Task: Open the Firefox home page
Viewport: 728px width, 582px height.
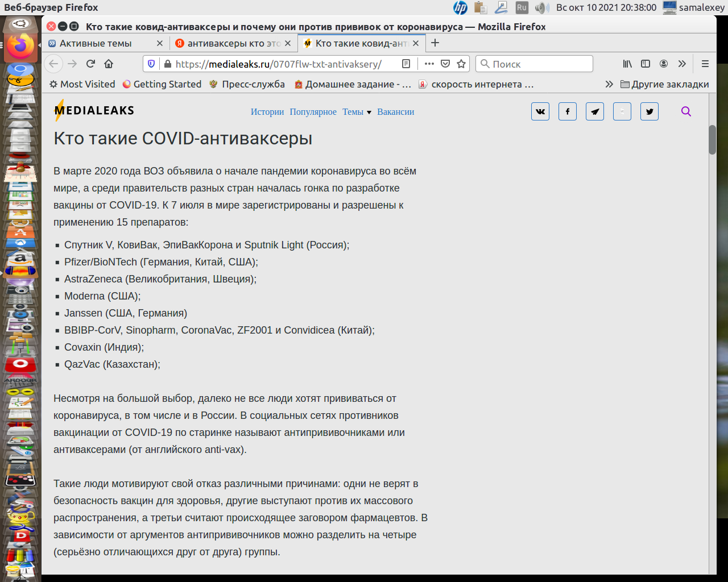Action: tap(109, 64)
